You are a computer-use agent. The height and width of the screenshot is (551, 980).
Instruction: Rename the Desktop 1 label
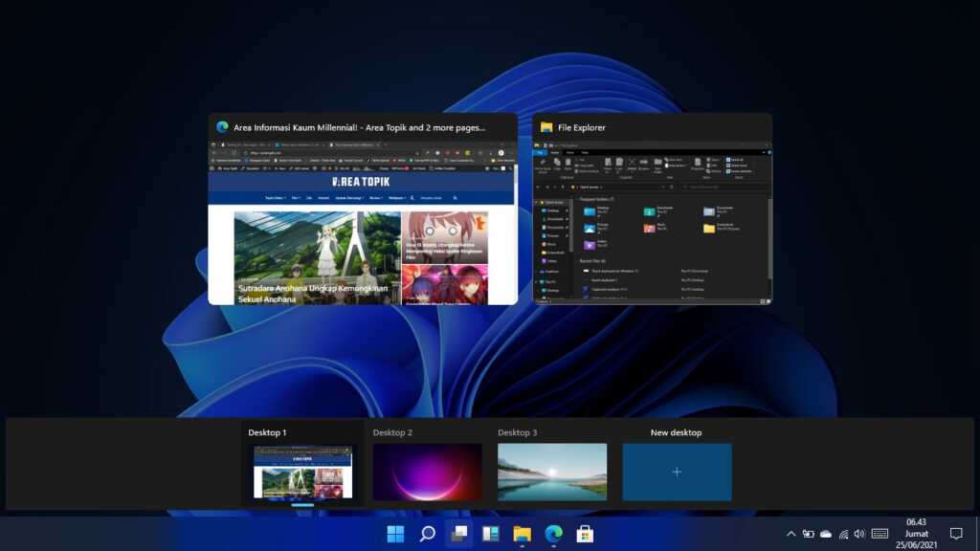(x=267, y=432)
